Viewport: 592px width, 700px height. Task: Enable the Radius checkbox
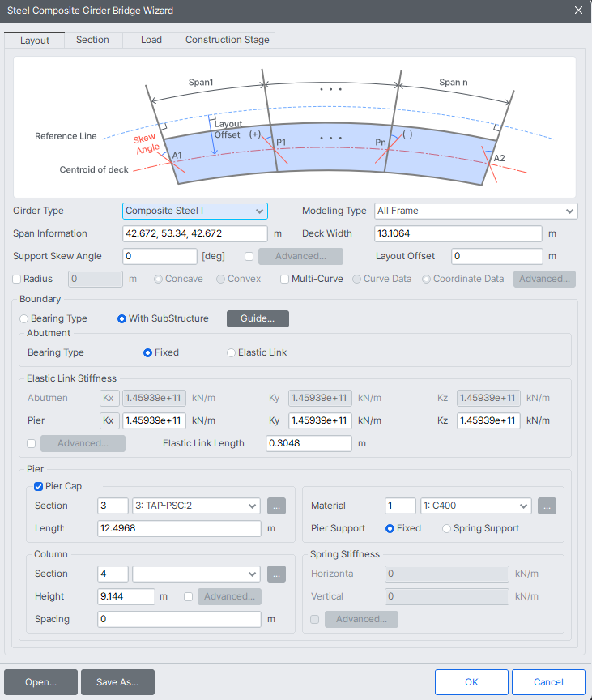click(x=17, y=279)
